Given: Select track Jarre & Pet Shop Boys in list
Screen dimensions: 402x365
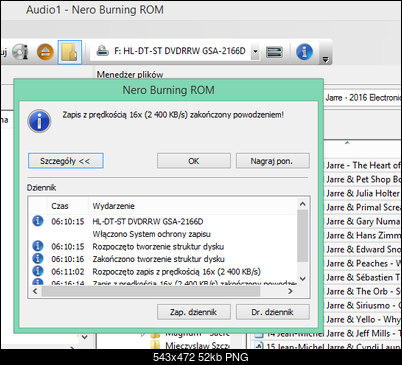Looking at the screenshot, I should [x=363, y=179].
